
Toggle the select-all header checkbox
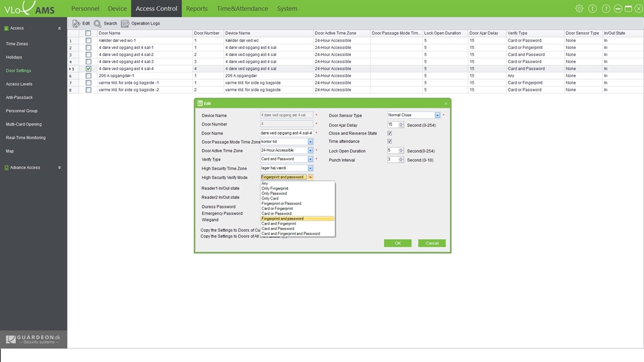coord(88,33)
